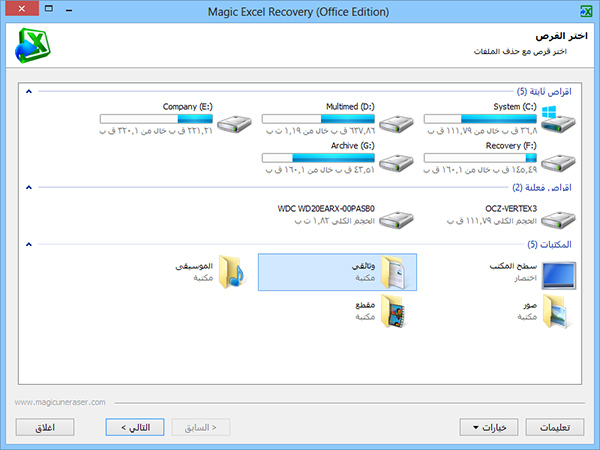Choose the OCZ-VERTEX3 physical disk icon
Screen dimensions: 600x450
point(559,220)
